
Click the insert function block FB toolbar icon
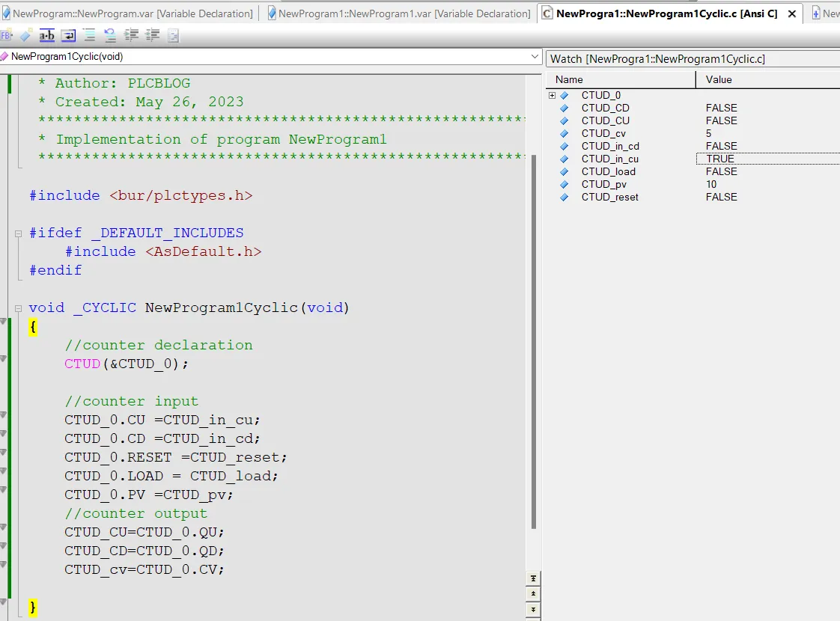coord(7,36)
